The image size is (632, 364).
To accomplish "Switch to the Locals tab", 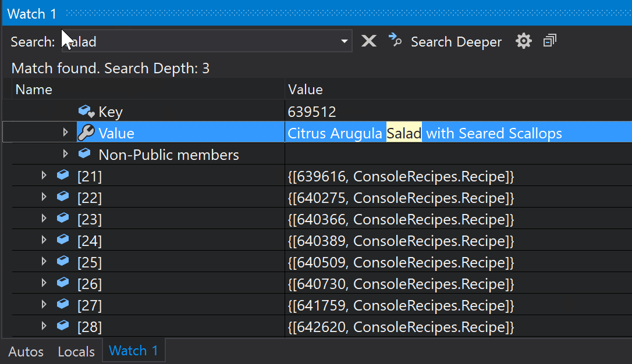I will point(76,351).
